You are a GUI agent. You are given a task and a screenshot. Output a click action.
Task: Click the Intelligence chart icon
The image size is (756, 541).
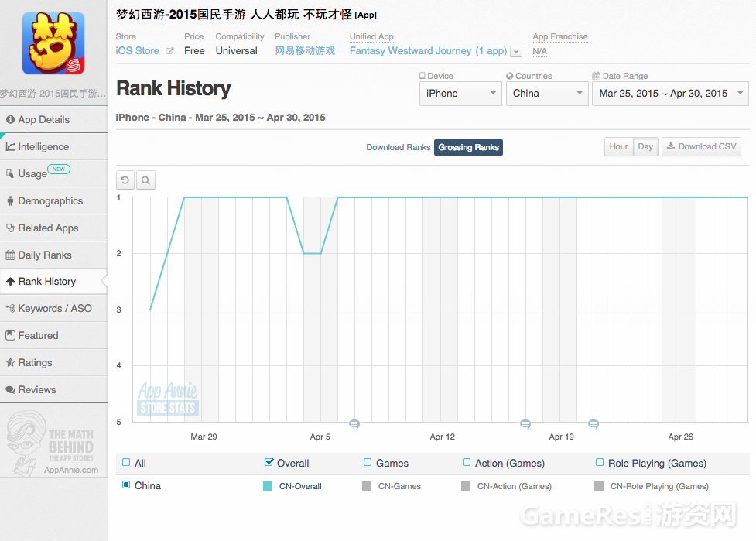10,146
